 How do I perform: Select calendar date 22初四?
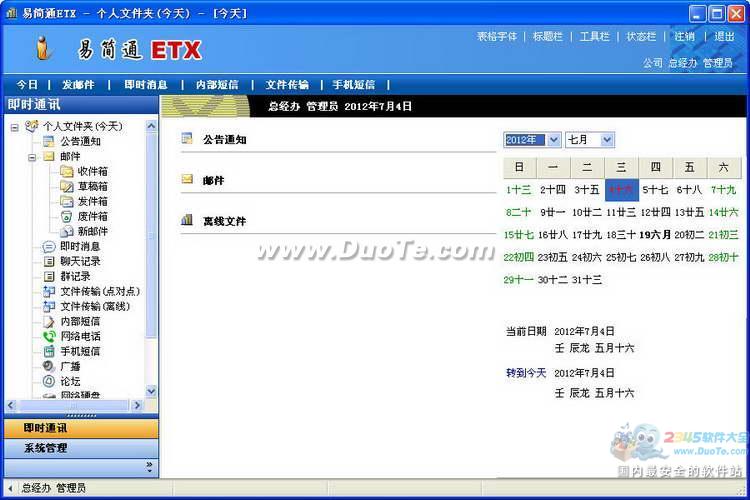tap(518, 257)
